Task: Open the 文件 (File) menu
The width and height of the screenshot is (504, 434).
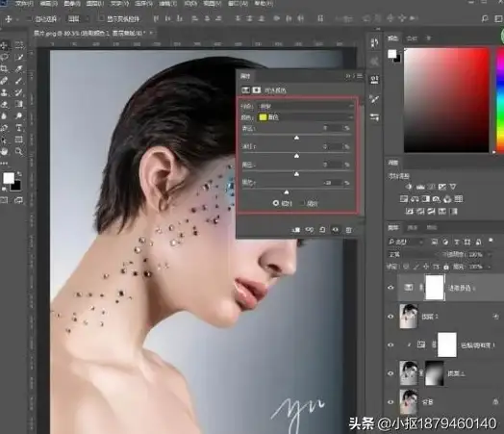Action: tap(24, 4)
